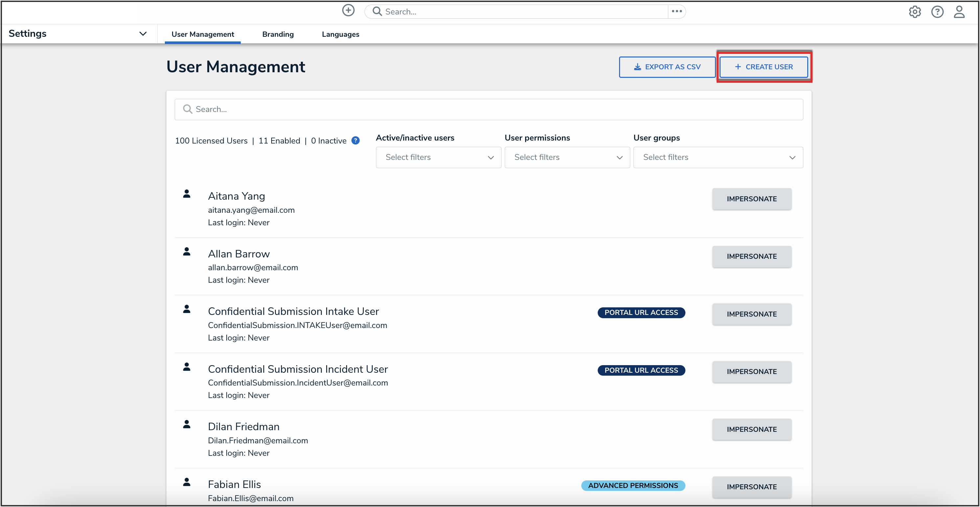Impersonate Allan Barrow
980x507 pixels.
751,256
